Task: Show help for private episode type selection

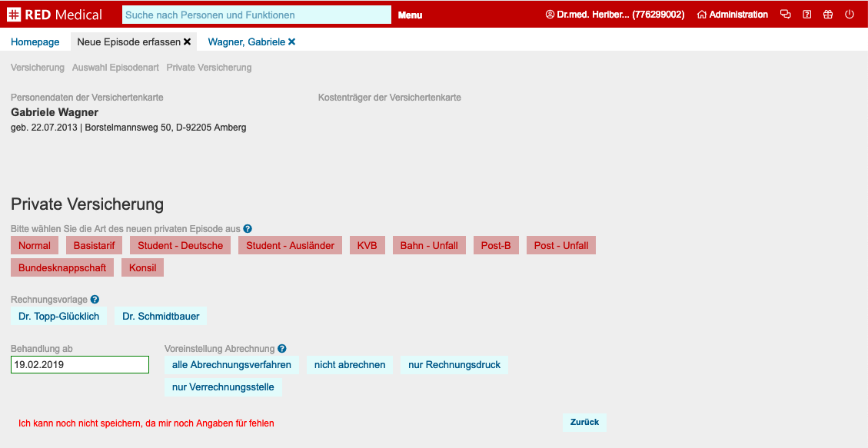Action: 248,229
